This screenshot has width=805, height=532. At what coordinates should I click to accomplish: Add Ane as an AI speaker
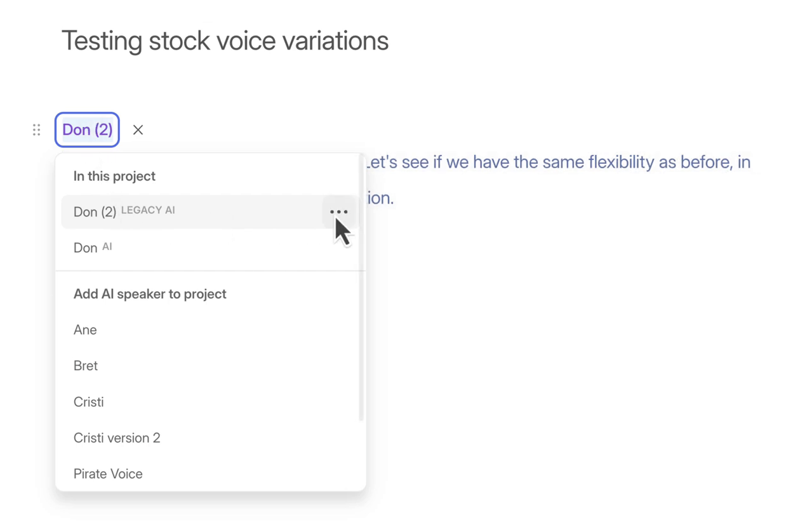pos(85,329)
